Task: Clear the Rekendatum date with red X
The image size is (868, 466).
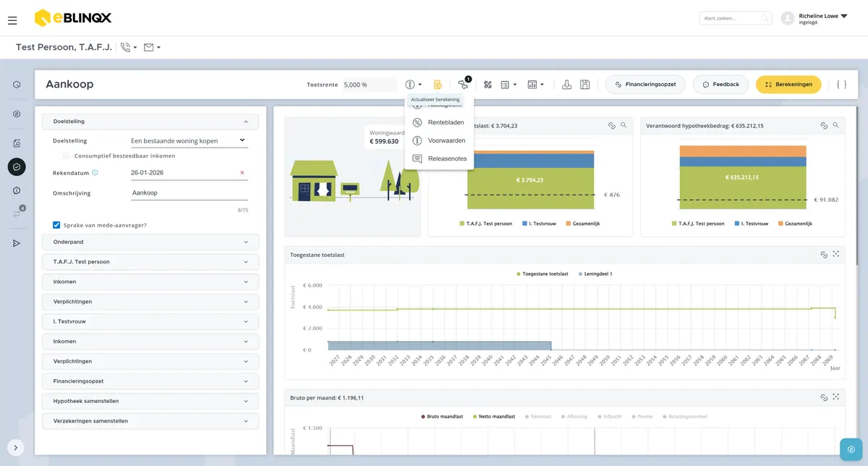Action: 242,173
